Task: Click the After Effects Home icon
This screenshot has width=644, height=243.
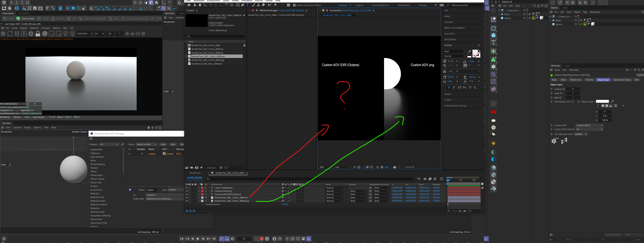Action: 189,5
